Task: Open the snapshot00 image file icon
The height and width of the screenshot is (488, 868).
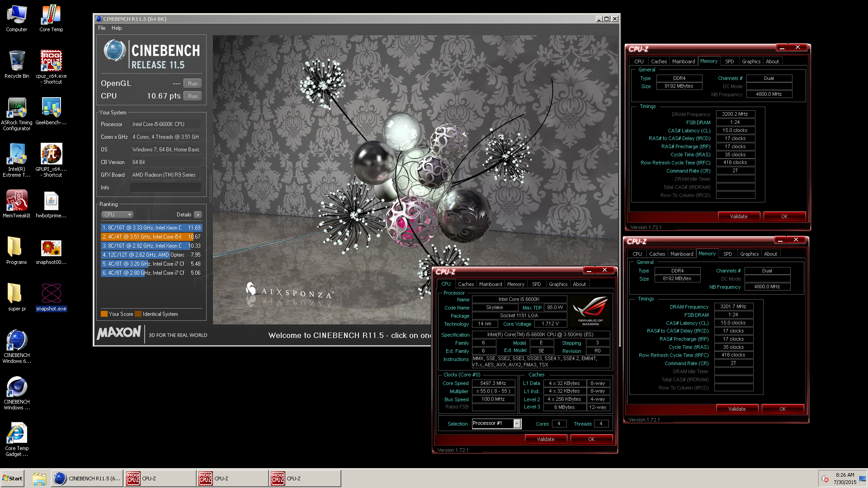Action: click(51, 251)
